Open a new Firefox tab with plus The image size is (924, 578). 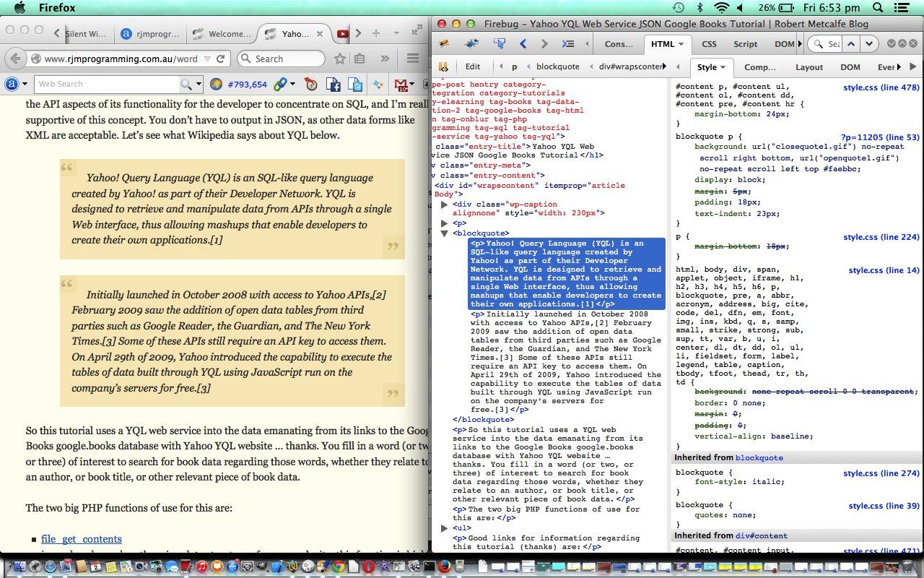point(376,33)
